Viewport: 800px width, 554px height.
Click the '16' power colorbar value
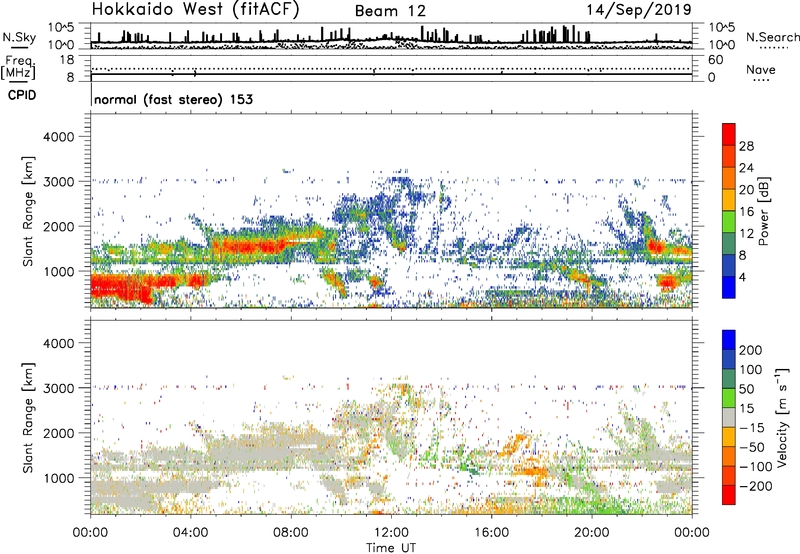coord(746,212)
